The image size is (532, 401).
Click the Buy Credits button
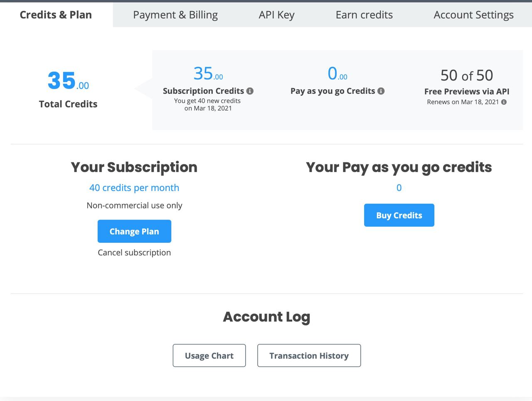pos(399,215)
